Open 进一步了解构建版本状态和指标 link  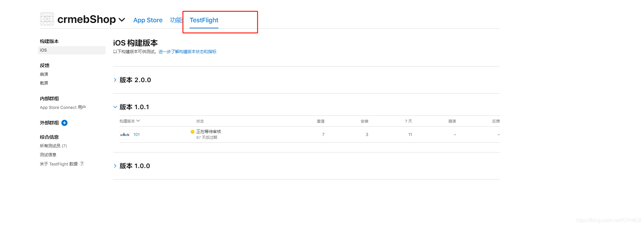tap(188, 52)
